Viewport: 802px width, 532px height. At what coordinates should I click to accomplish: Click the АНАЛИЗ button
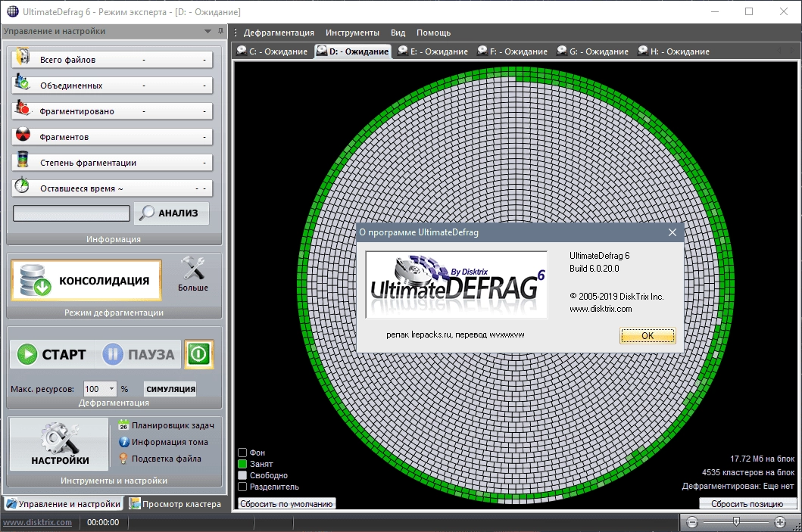[171, 213]
